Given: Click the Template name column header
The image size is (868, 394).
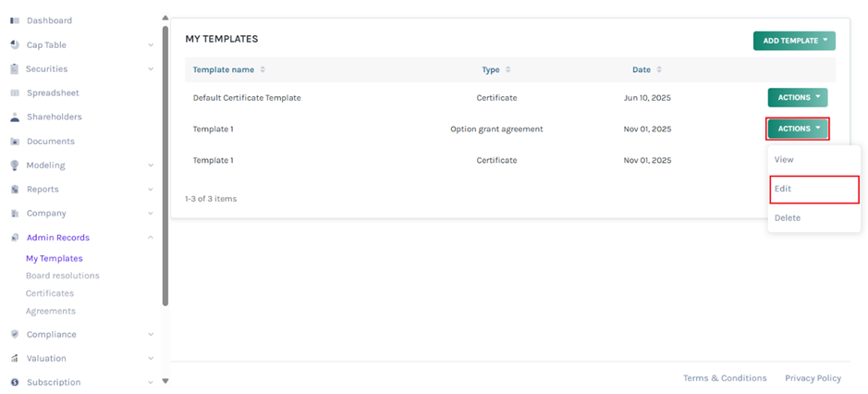Looking at the screenshot, I should point(224,69).
